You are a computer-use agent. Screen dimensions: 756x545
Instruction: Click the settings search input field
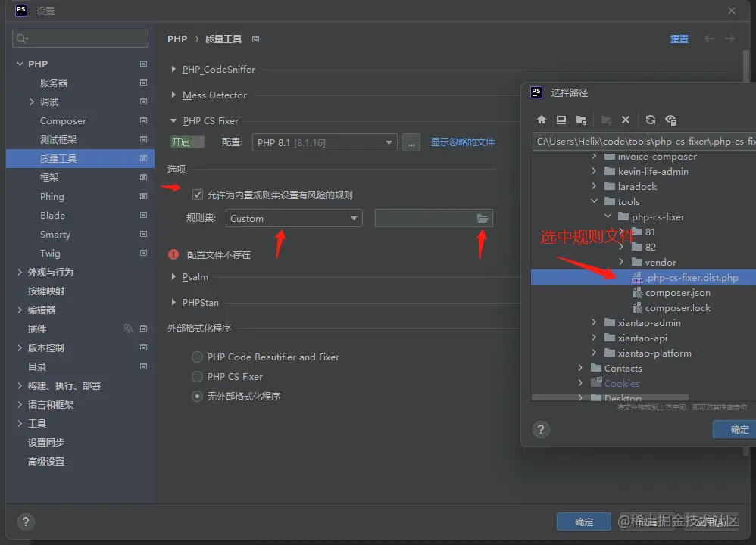(80, 39)
